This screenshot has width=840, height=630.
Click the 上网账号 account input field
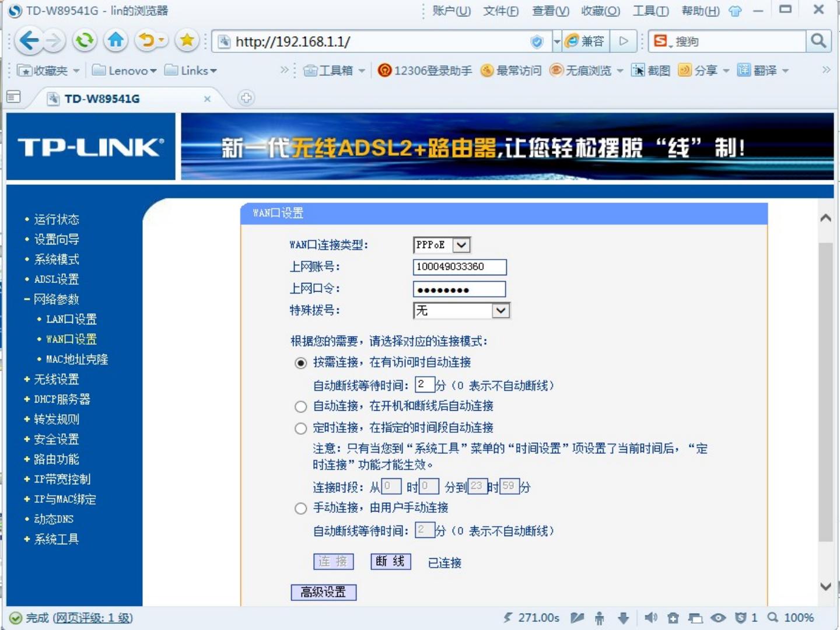click(460, 267)
